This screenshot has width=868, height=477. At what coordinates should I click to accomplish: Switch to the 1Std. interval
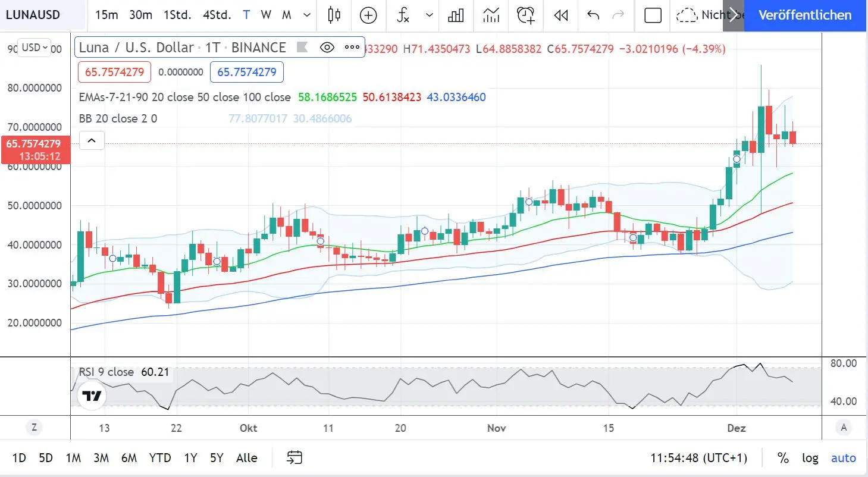click(177, 15)
